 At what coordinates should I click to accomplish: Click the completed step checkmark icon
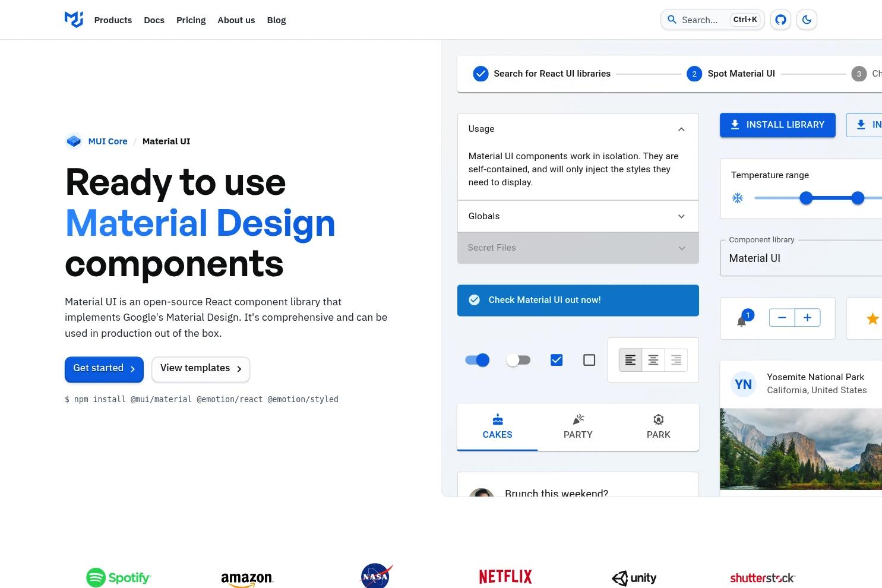pos(480,74)
